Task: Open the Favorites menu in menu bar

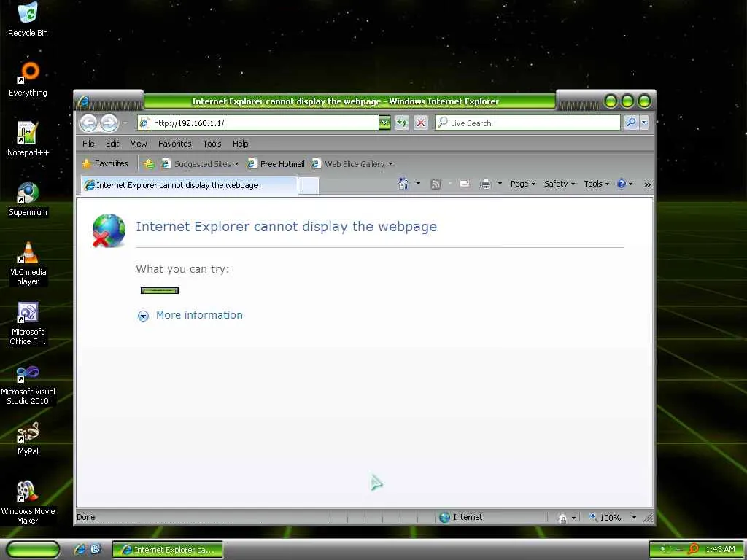Action: point(175,144)
